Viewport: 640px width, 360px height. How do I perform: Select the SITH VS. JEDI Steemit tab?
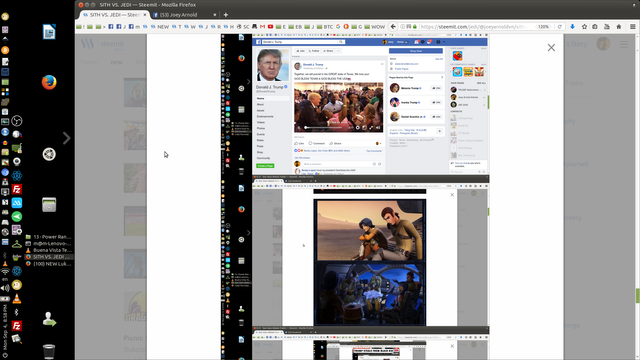point(114,15)
